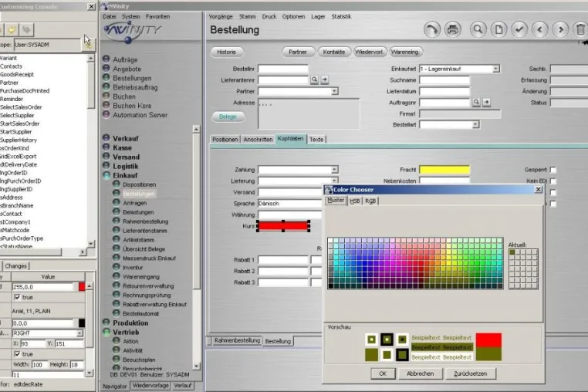Click the new document toolbar icon
The width and height of the screenshot is (588, 392).
498,29
